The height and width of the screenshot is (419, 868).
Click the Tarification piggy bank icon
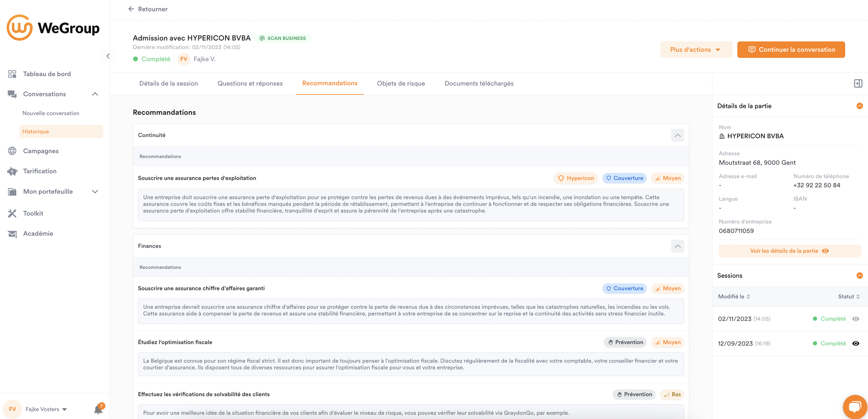[12, 171]
